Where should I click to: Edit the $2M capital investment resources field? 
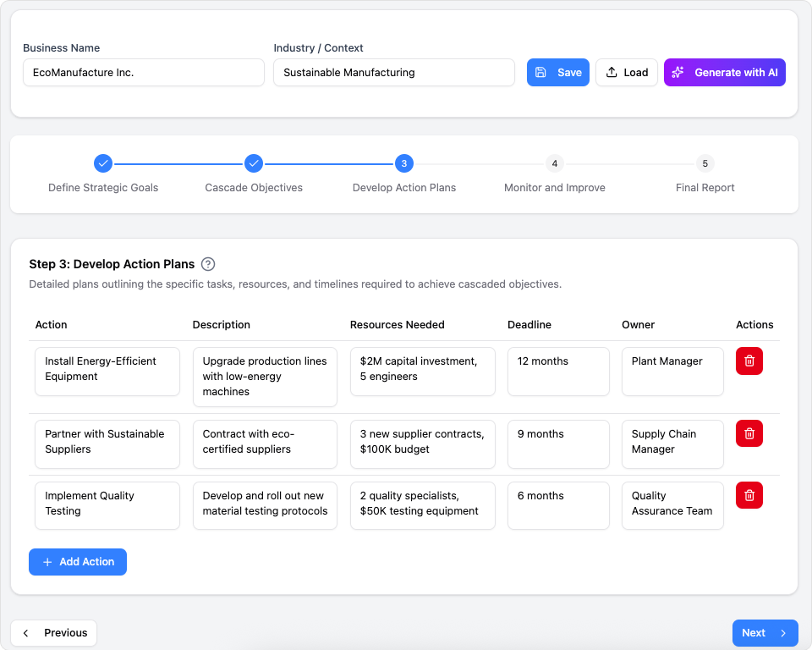[x=423, y=372]
